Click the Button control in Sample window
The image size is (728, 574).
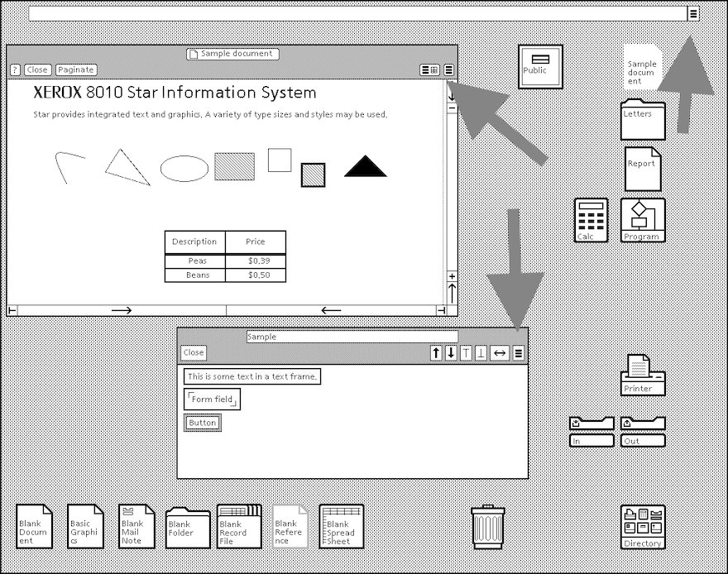[203, 423]
